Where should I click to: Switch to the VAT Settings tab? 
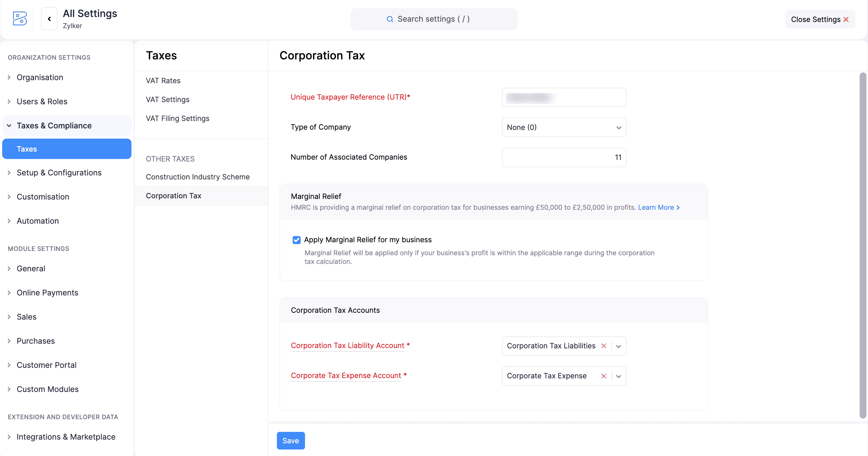[x=167, y=99]
